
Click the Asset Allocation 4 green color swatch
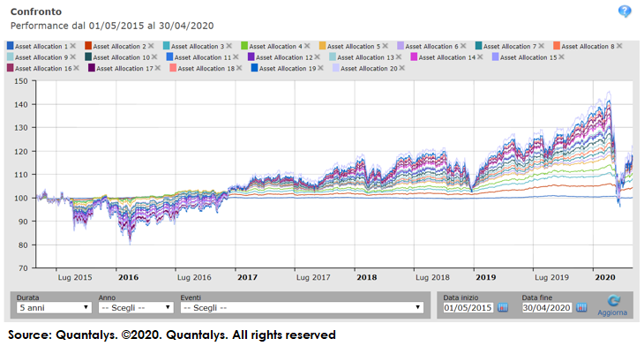[244, 46]
